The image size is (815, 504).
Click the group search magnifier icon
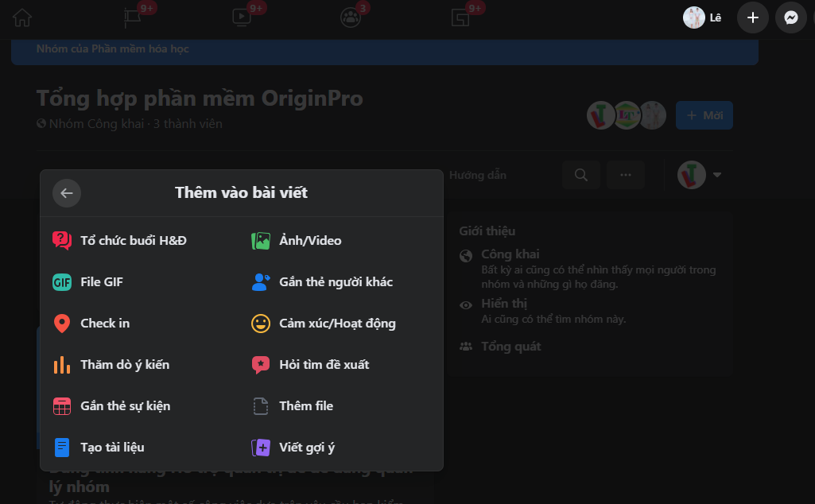click(581, 175)
